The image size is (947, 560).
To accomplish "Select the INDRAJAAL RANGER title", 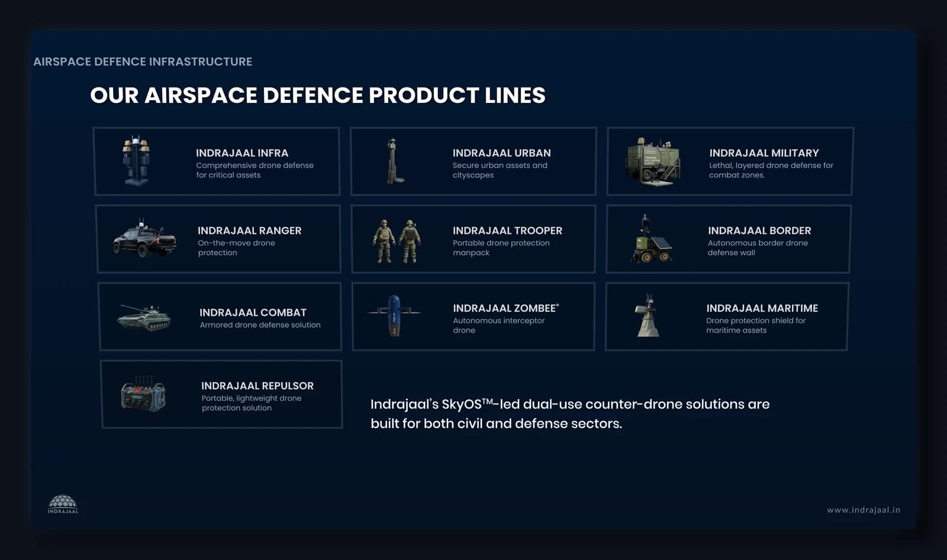I will pyautogui.click(x=250, y=230).
